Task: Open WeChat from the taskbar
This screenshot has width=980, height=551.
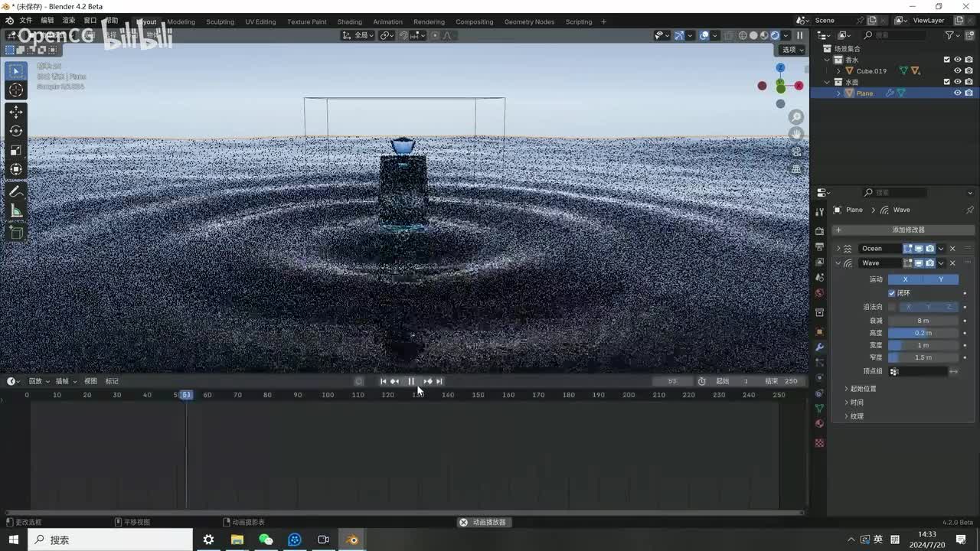Action: tap(266, 540)
